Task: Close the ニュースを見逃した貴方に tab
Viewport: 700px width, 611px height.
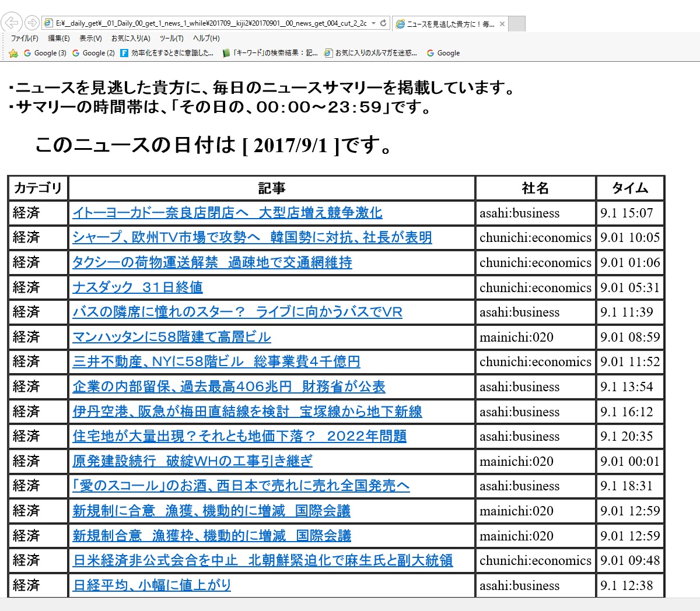Action: (502, 24)
